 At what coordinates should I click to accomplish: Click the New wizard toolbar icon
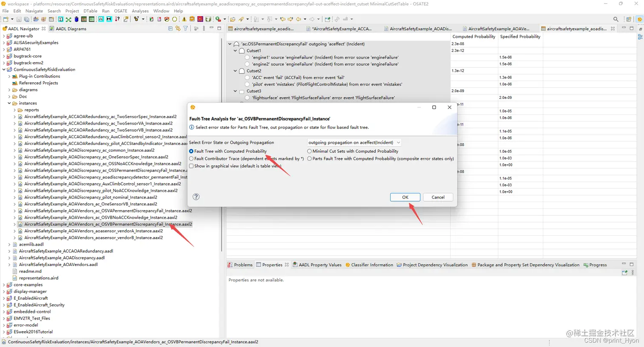pos(6,19)
